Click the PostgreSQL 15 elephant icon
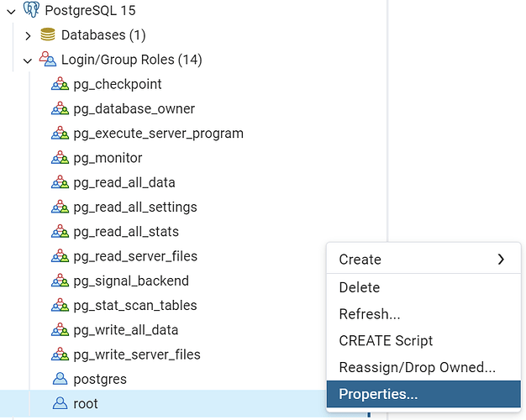 pyautogui.click(x=31, y=9)
